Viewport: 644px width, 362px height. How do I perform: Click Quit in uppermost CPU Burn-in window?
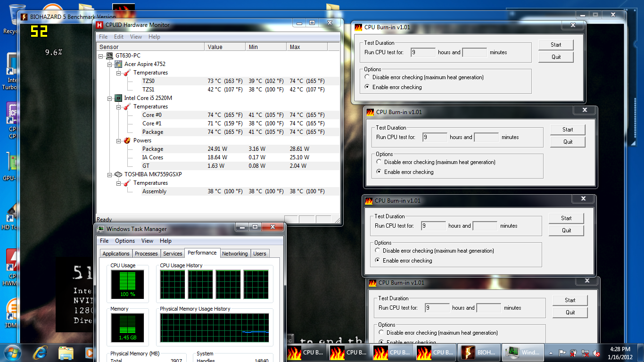pyautogui.click(x=556, y=57)
